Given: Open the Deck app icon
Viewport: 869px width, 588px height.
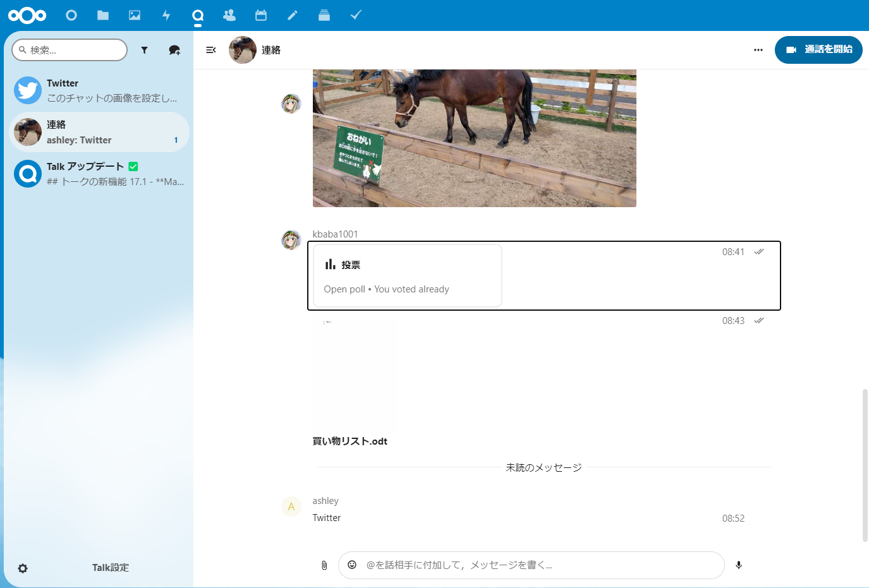Looking at the screenshot, I should pyautogui.click(x=324, y=15).
